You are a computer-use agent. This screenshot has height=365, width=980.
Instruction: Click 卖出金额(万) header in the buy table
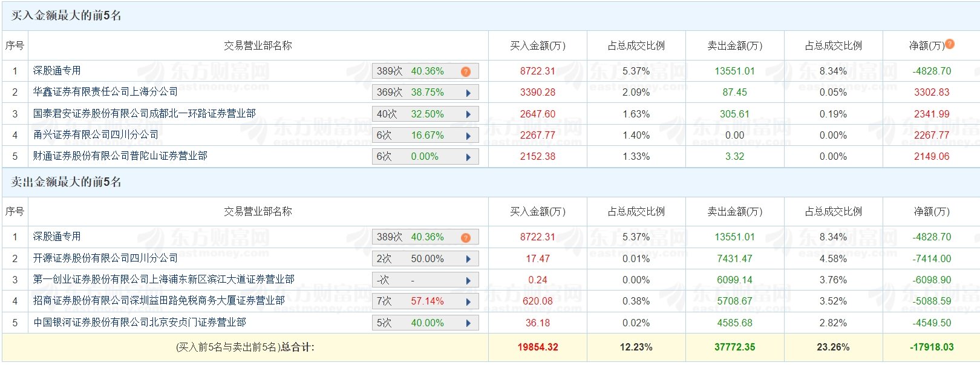click(734, 45)
